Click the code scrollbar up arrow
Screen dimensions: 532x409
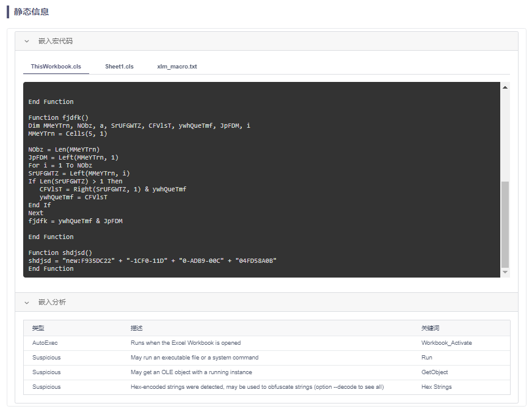click(x=505, y=87)
